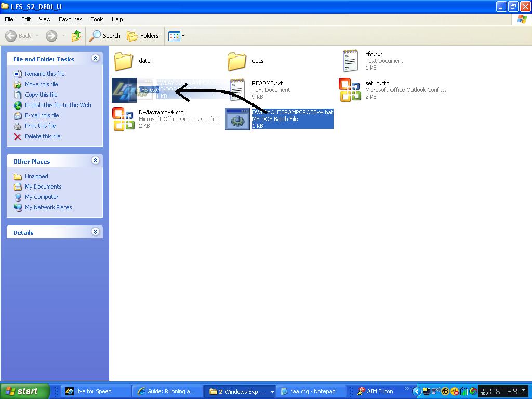Click Print this file

pos(41,126)
